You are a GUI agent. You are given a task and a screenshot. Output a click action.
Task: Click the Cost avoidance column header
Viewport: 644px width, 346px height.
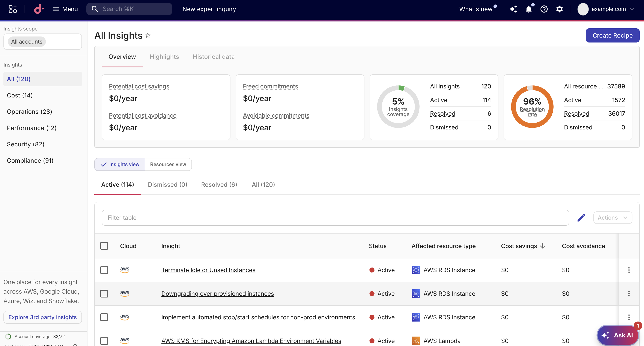click(x=583, y=246)
